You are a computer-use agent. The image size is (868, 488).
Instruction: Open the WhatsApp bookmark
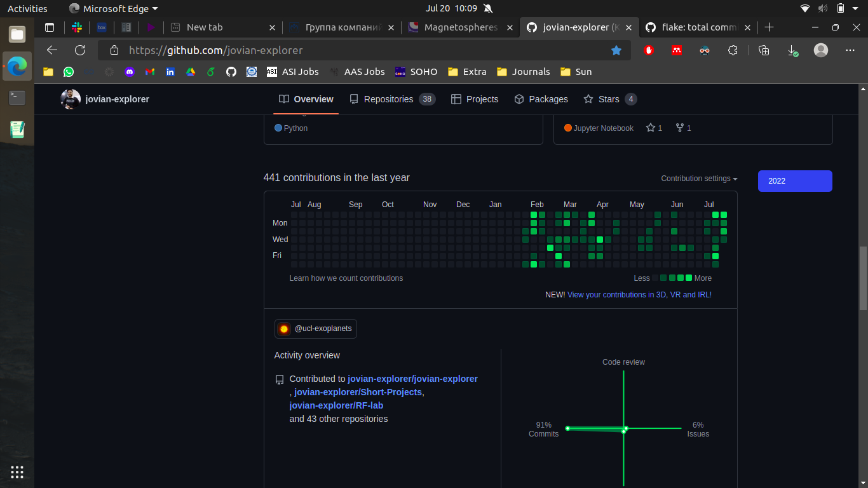click(69, 72)
